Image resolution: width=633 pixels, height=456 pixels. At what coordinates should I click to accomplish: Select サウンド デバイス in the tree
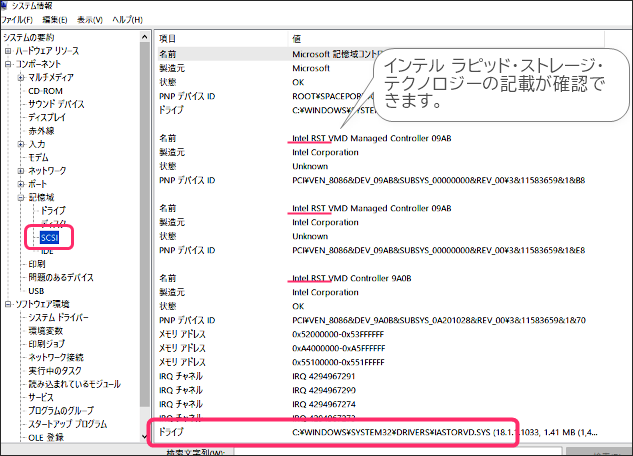tap(56, 104)
